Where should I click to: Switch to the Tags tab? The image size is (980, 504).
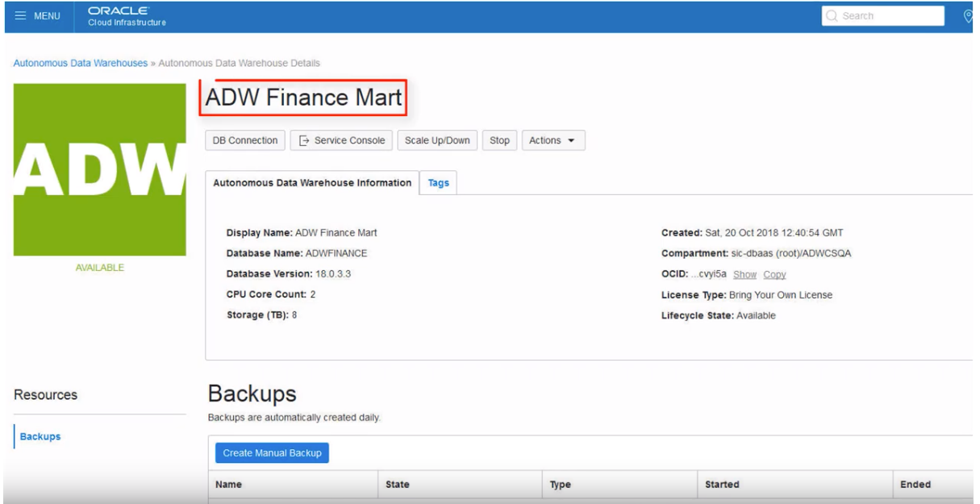439,183
